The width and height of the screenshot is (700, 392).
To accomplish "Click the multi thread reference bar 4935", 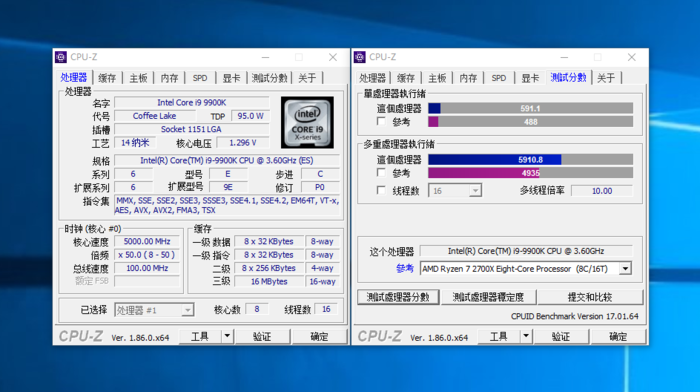I will pyautogui.click(x=530, y=173).
